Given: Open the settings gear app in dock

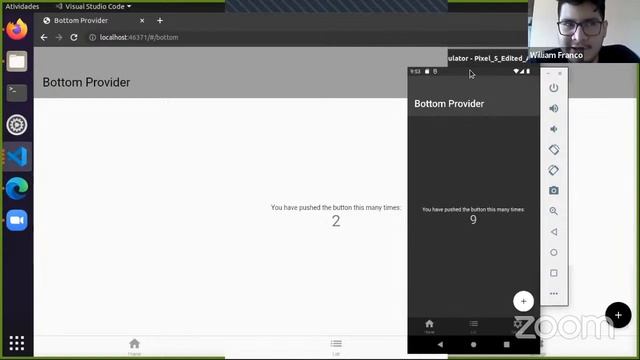Looking at the screenshot, I should (x=17, y=124).
